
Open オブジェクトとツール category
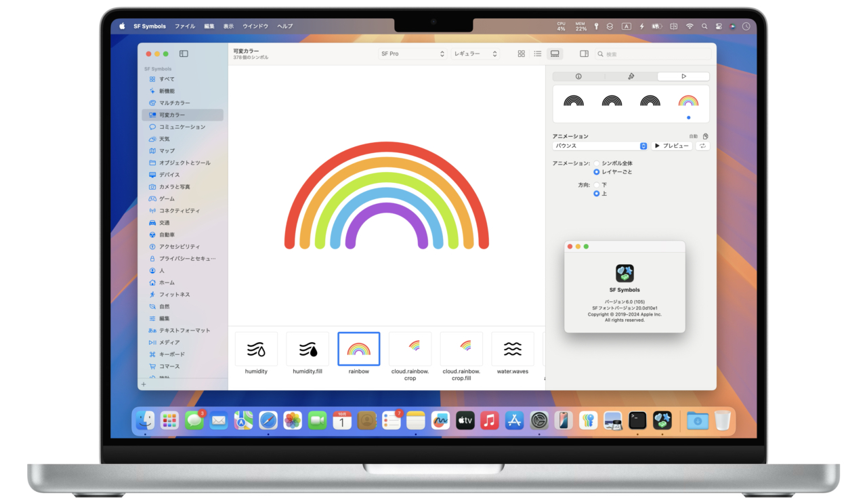pos(182,163)
